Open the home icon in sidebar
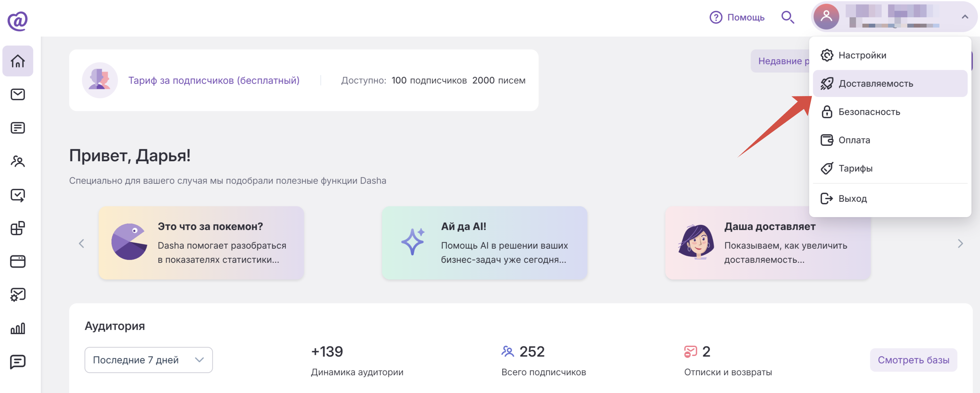Screen dimensions: 980x393 pyautogui.click(x=18, y=61)
